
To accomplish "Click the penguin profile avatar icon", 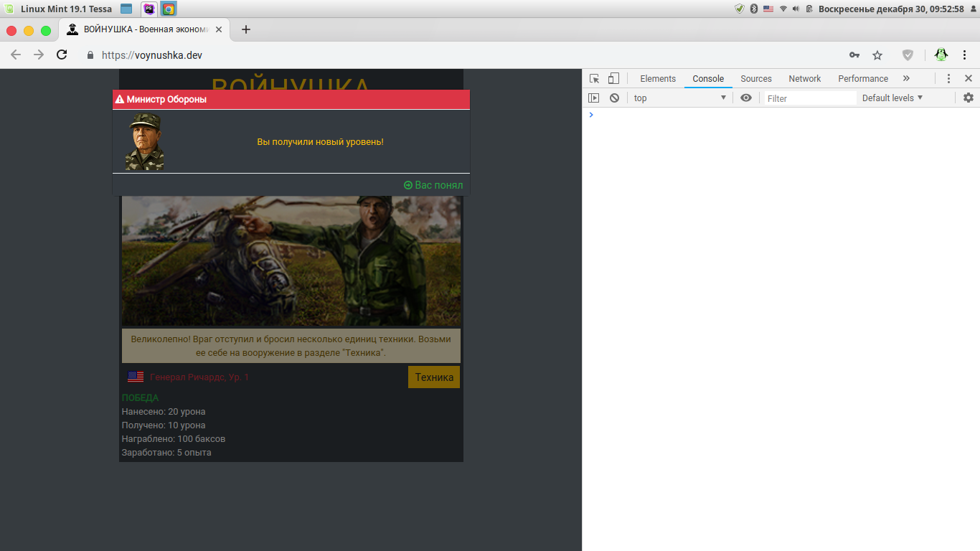I will coord(941,55).
